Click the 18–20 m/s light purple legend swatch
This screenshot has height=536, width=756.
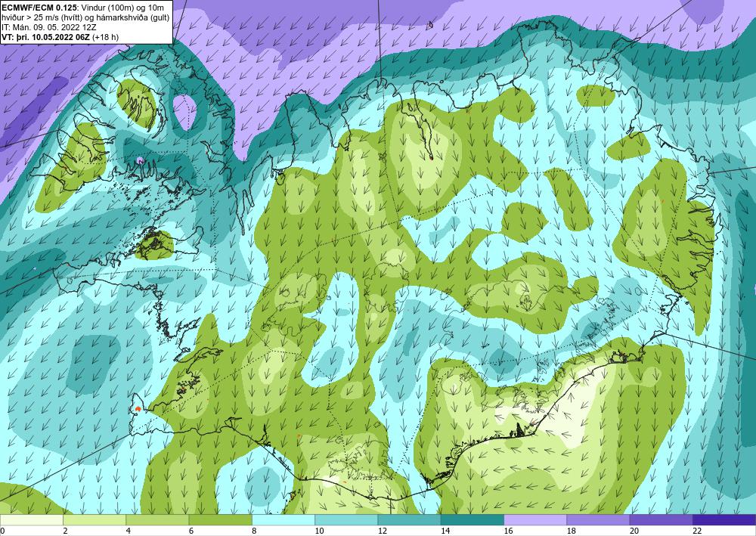click(598, 519)
